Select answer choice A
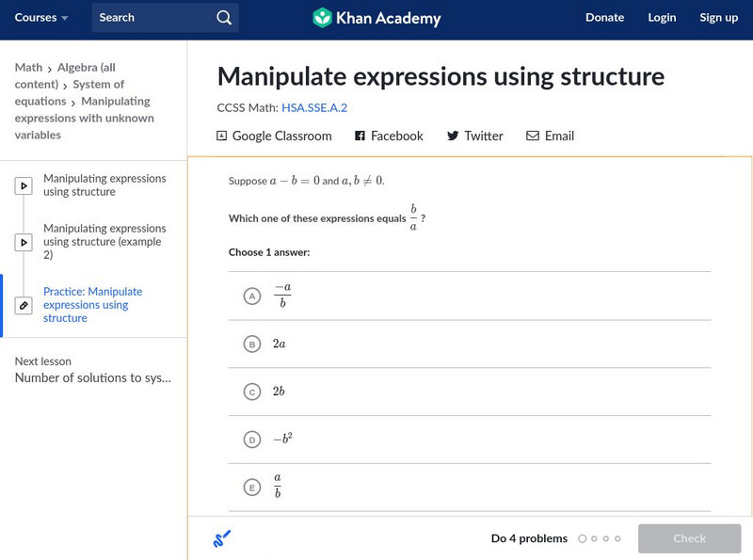Viewport: 753px width, 560px height. coord(251,294)
